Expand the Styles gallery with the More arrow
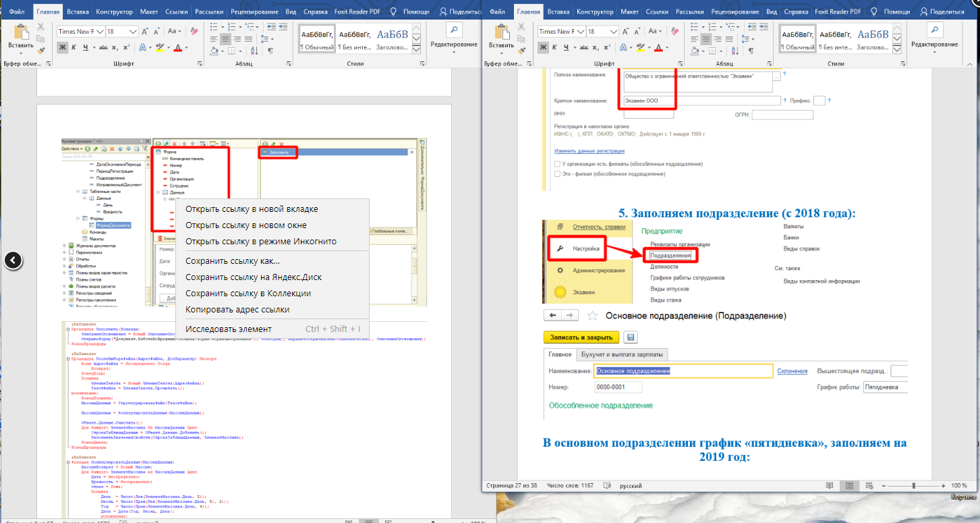 (x=416, y=48)
